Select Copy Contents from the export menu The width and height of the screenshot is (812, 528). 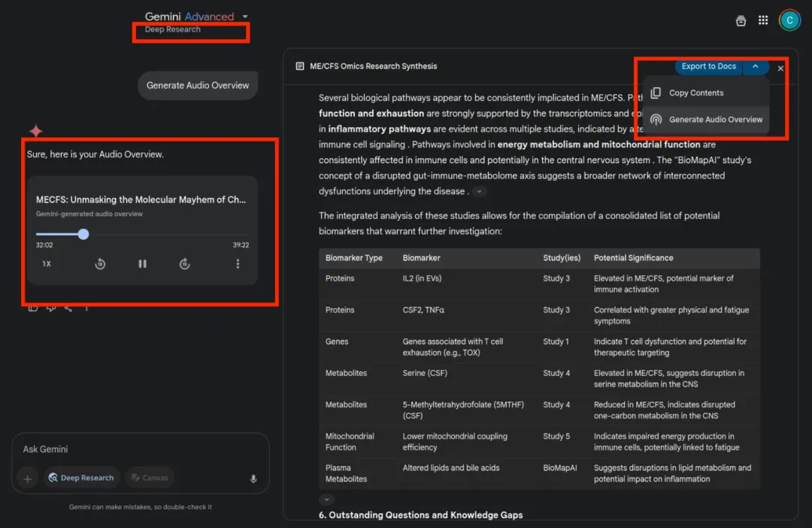coord(695,93)
